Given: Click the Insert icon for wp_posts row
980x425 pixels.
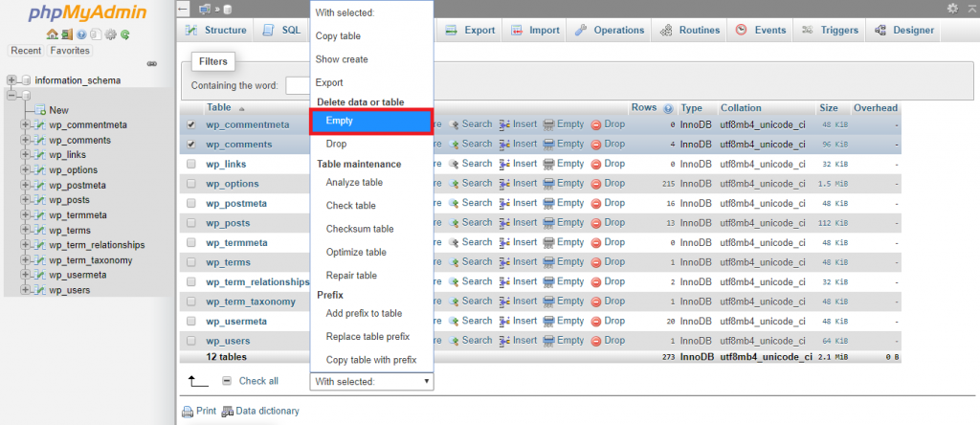Looking at the screenshot, I should tap(504, 222).
